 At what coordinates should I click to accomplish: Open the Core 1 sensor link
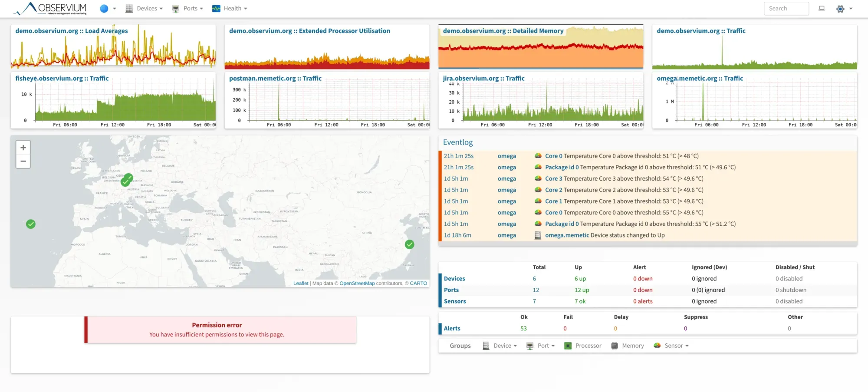coord(553,201)
